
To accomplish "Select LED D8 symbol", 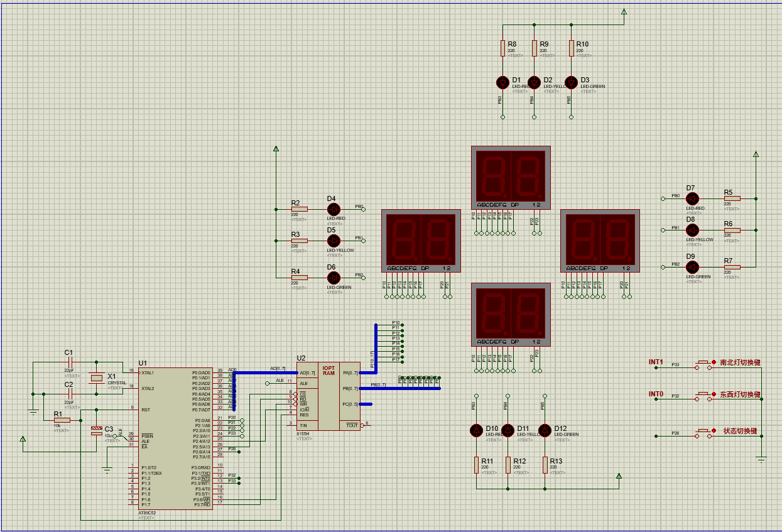I will point(692,230).
